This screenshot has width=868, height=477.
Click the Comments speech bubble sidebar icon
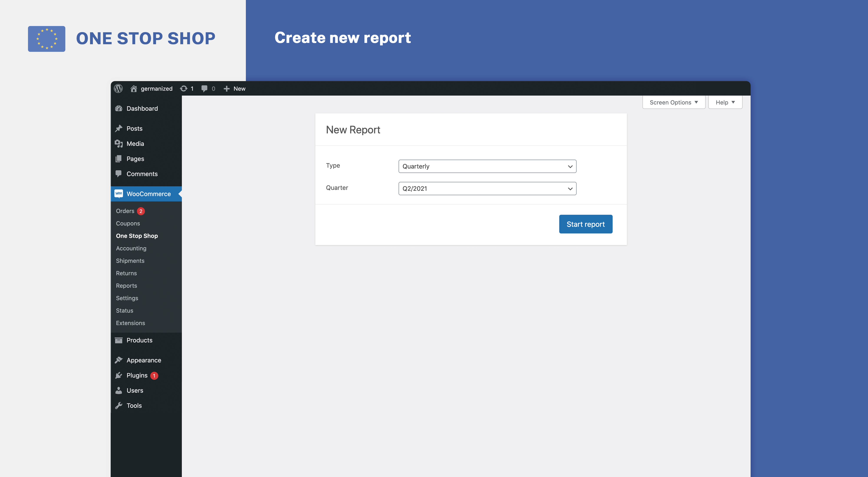pyautogui.click(x=119, y=174)
